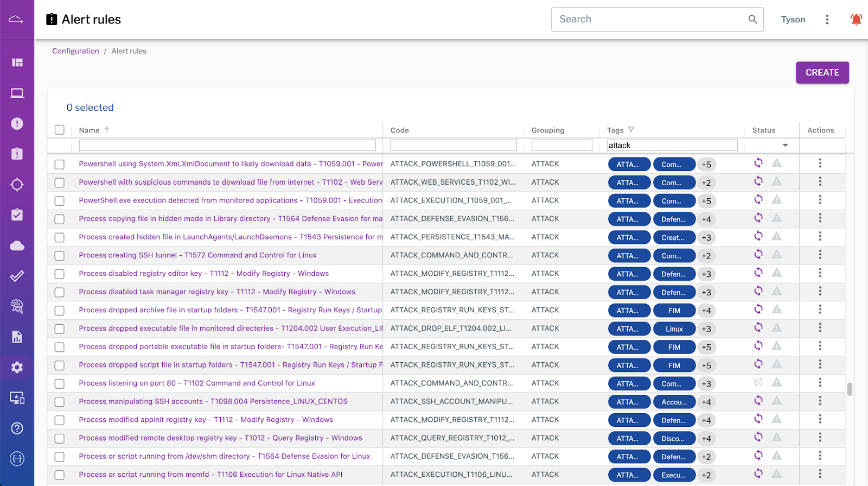Click the search magnifier icon
This screenshot has width=868, height=486.
click(x=752, y=19)
